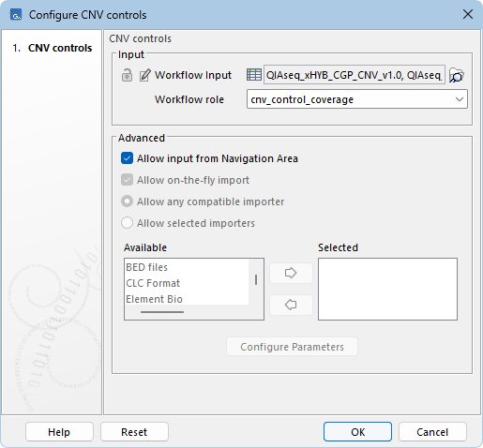Select Allow selected importers radio button

tap(127, 223)
